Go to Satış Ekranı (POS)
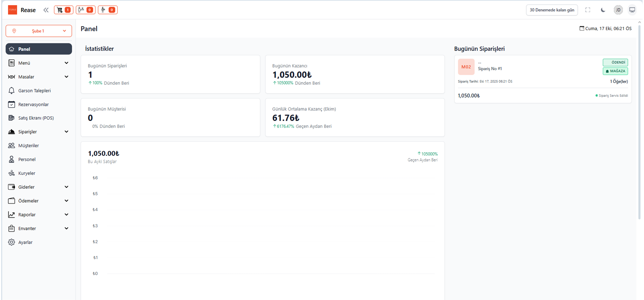This screenshot has width=644, height=300. (36, 118)
